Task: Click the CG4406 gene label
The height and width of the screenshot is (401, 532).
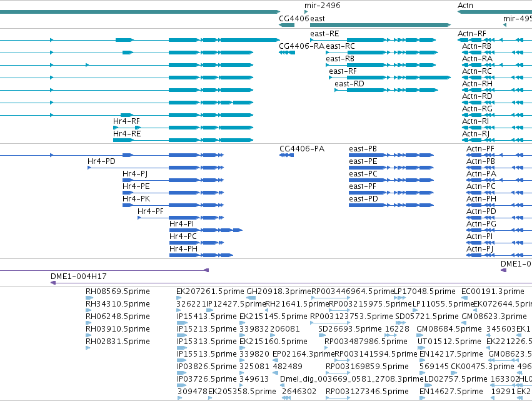Action: tap(294, 19)
